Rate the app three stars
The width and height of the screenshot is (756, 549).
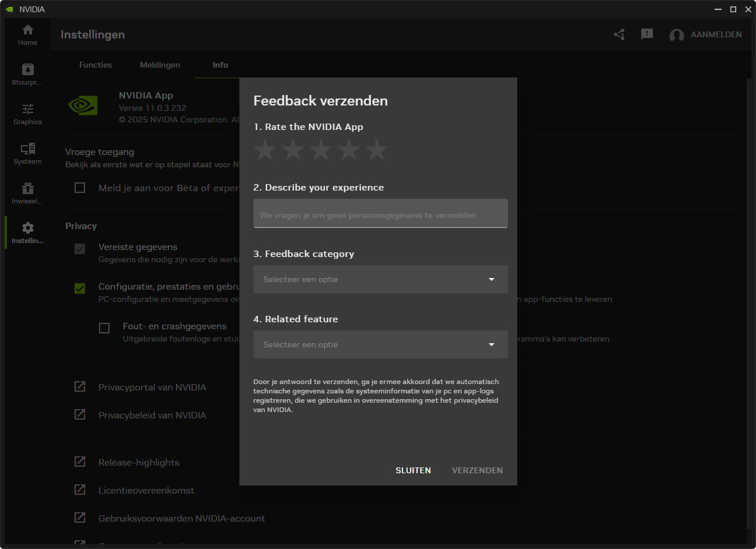point(321,150)
